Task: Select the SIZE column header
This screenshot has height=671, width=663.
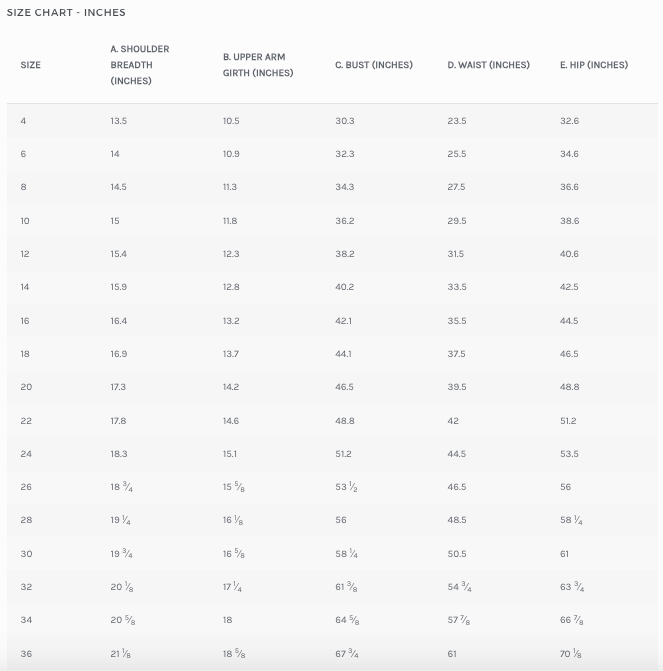Action: (30, 65)
